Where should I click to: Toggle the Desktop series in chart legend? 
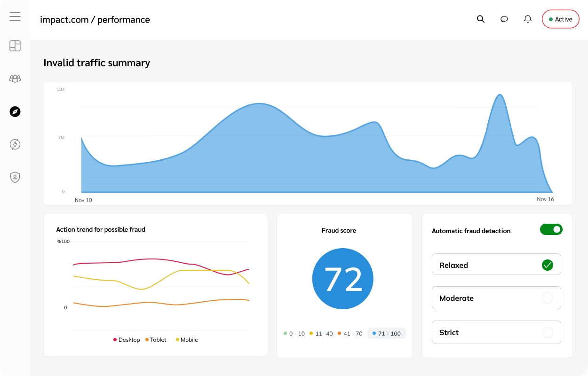point(127,340)
